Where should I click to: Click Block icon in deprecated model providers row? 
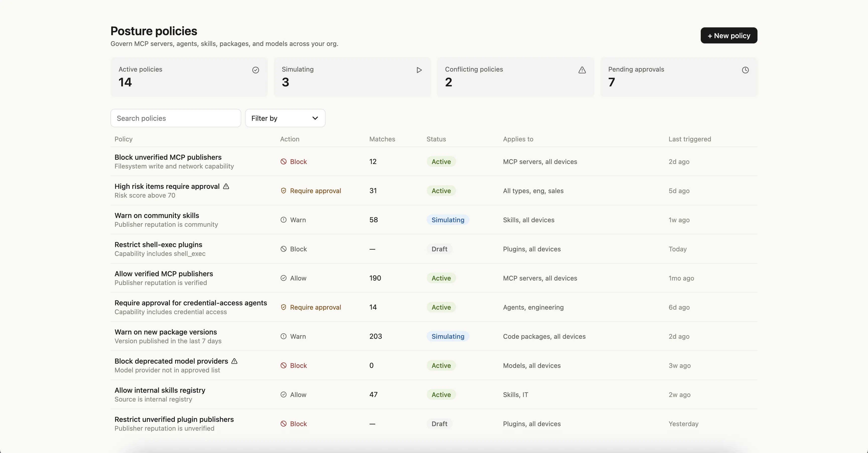283,365
